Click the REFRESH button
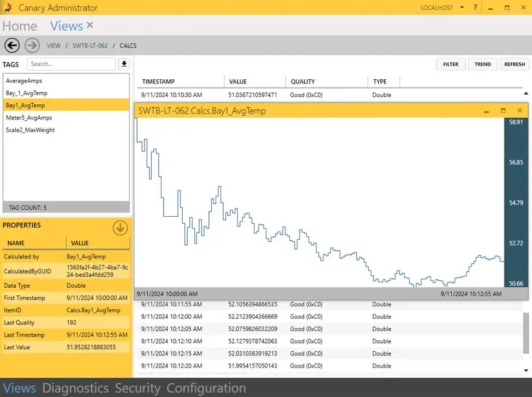532x397 pixels. [x=515, y=64]
